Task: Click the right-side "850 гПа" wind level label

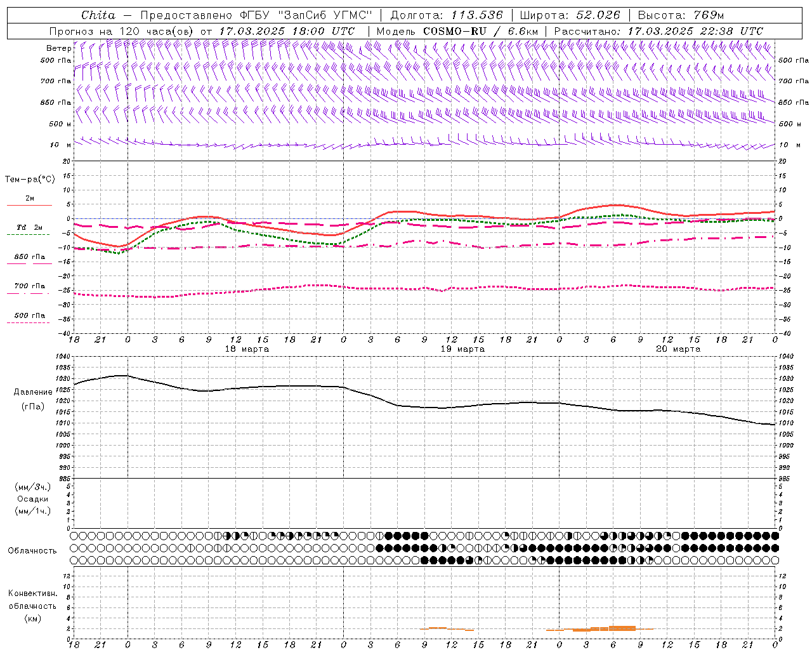Action: [794, 102]
